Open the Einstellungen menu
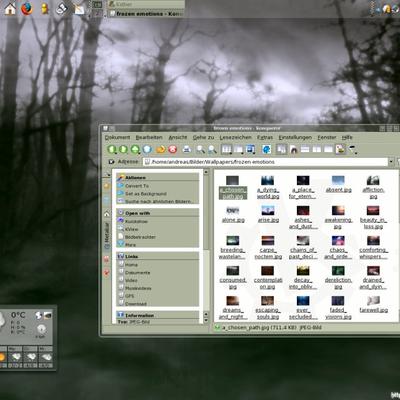Image resolution: width=400 pixels, height=400 pixels. click(x=295, y=137)
